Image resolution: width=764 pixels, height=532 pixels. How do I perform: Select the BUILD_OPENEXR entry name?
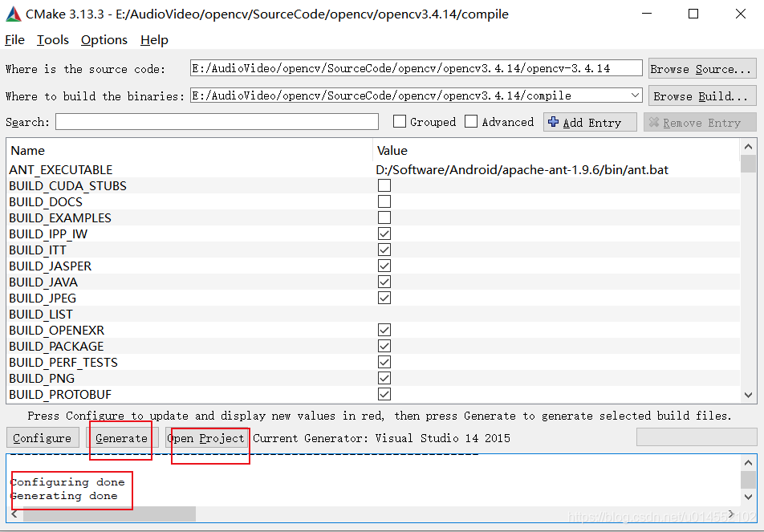[56, 331]
